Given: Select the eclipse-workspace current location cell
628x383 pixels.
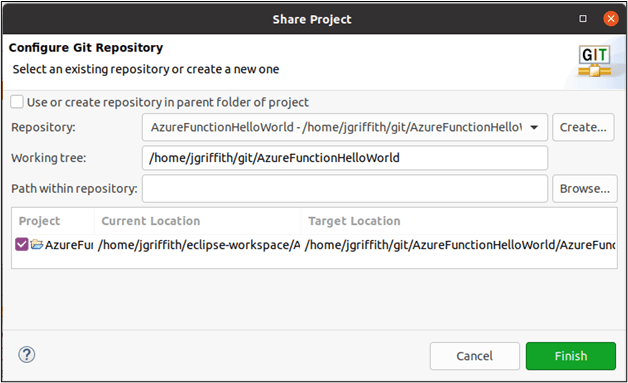Looking at the screenshot, I should (199, 244).
